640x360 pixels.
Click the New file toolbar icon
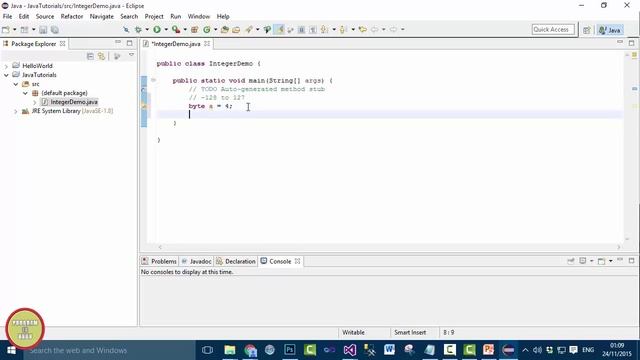coord(6,30)
